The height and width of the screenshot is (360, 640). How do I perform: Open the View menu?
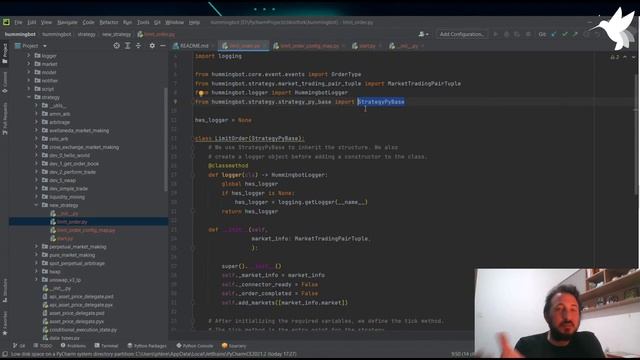[46, 22]
